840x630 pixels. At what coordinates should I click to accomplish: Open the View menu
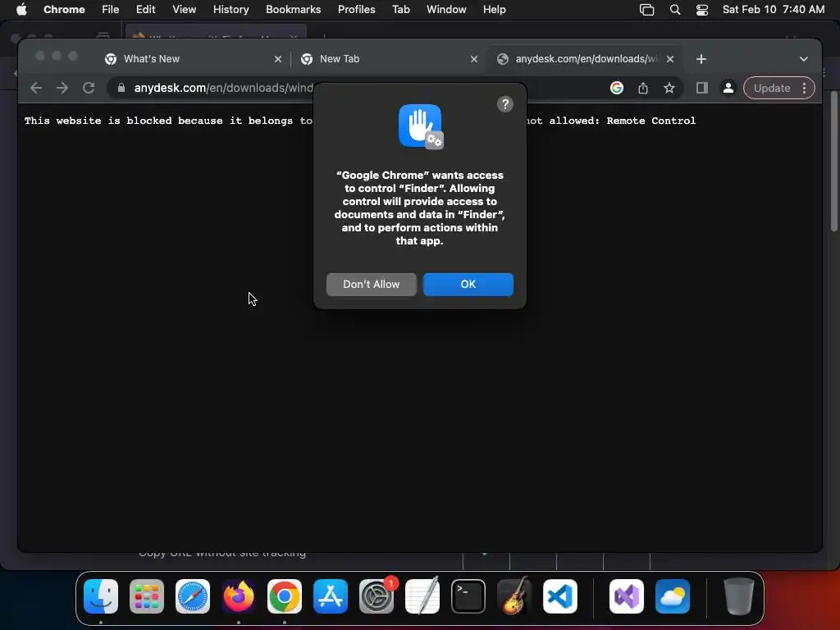coord(184,10)
